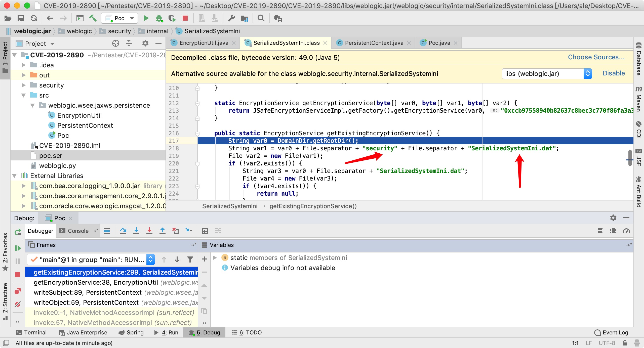Click Resume Program green arrow

point(18,248)
